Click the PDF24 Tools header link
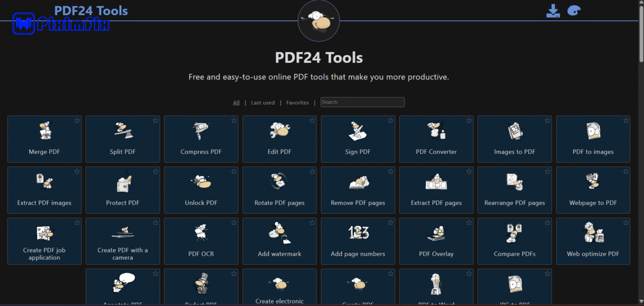The height and width of the screenshot is (306, 644). [x=91, y=11]
